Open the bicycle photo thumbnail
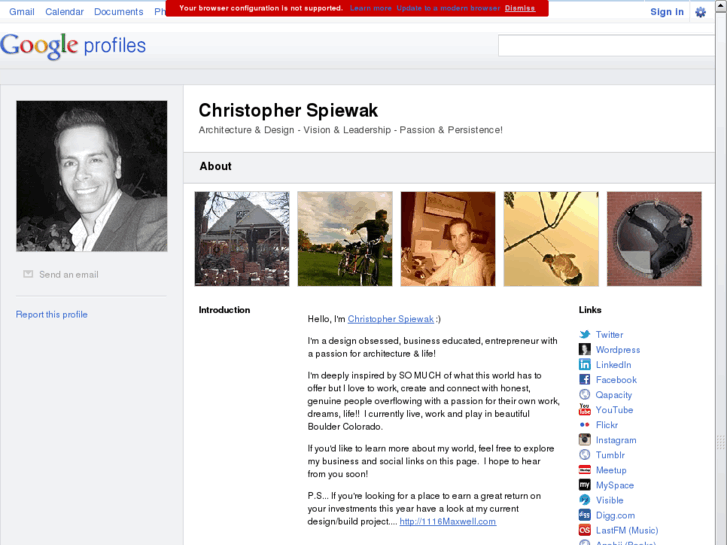727x545 pixels. pos(345,239)
